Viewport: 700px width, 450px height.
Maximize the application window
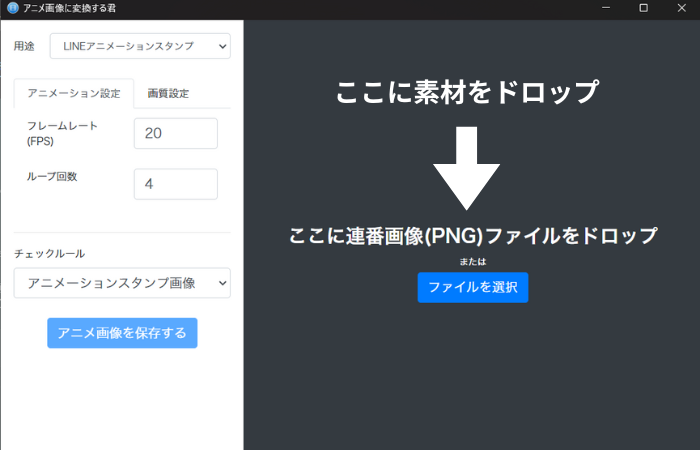643,8
